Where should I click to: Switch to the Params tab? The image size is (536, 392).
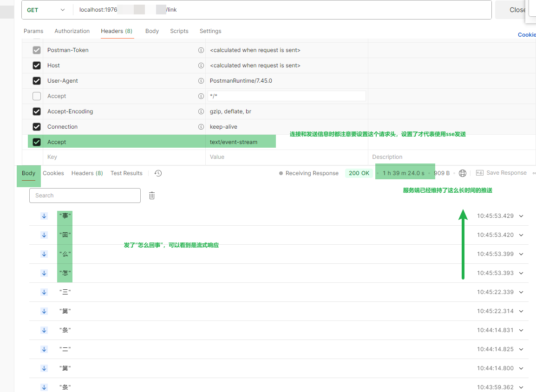point(33,31)
